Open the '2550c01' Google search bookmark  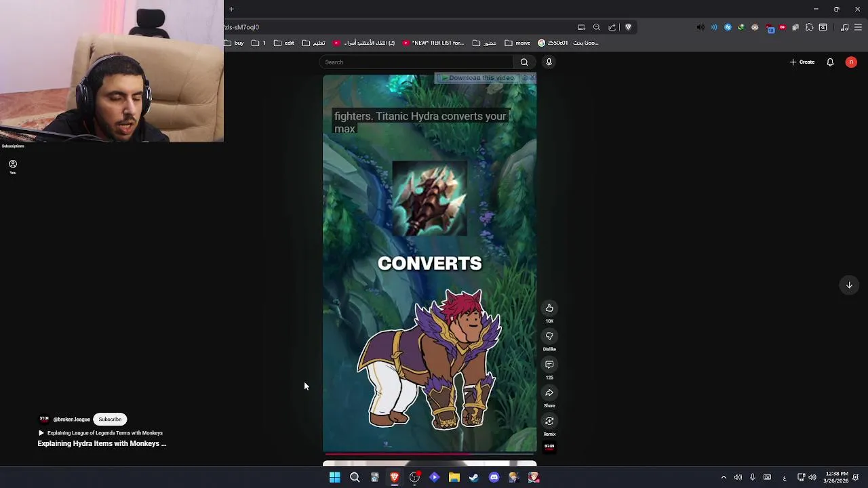pos(568,43)
